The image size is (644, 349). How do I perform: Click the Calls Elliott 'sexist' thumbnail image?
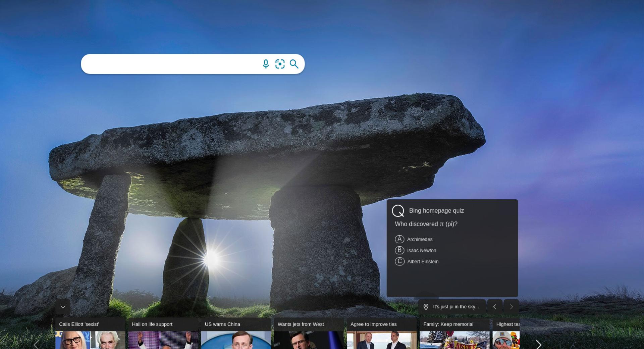(90, 340)
